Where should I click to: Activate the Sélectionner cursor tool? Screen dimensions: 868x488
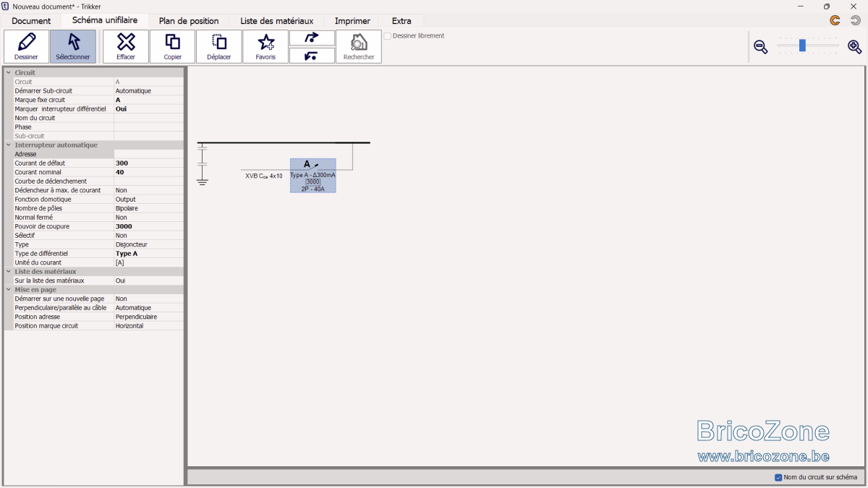coord(73,46)
